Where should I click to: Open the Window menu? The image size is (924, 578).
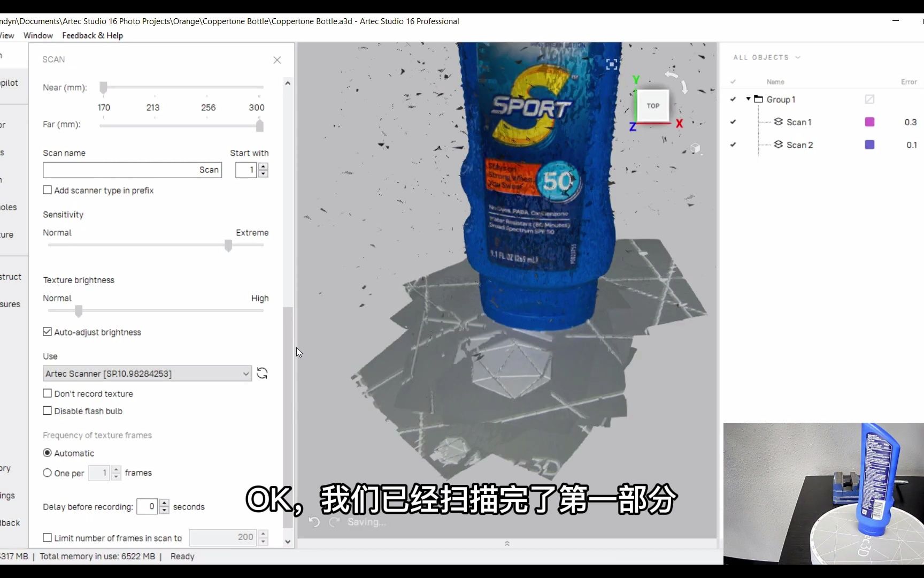coord(38,35)
